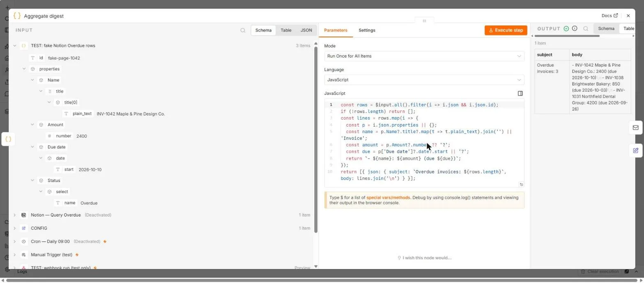Open the Docs external link
Screen dimensions: 644x283
pyautogui.click(x=609, y=16)
